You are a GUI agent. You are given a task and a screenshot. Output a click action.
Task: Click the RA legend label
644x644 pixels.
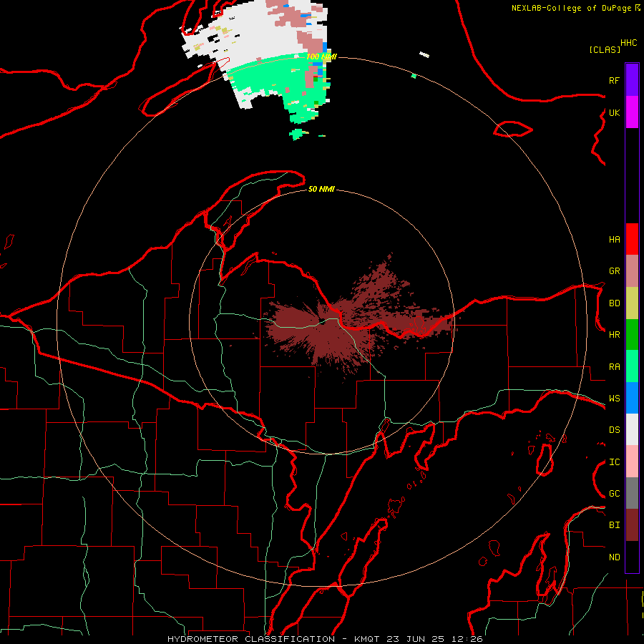(x=614, y=367)
